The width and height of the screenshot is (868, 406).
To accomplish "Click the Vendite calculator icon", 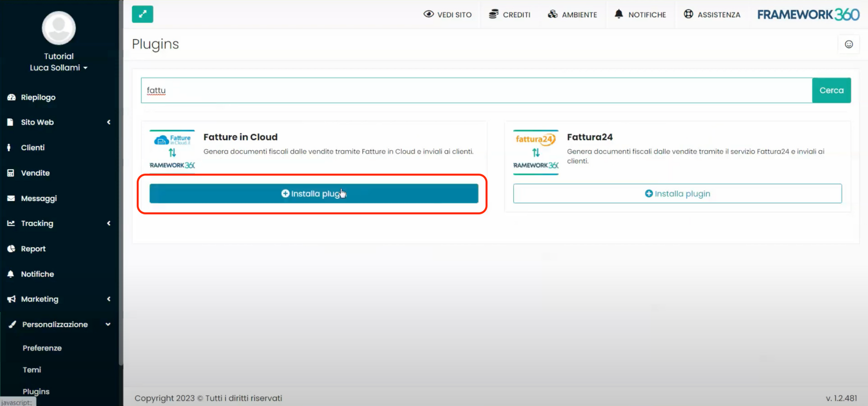I will (11, 173).
